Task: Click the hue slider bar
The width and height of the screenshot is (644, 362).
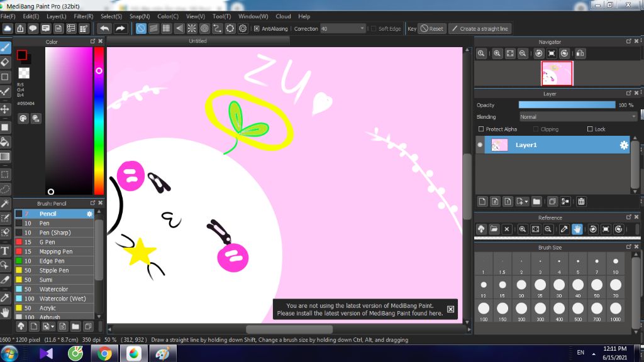Action: click(x=99, y=121)
